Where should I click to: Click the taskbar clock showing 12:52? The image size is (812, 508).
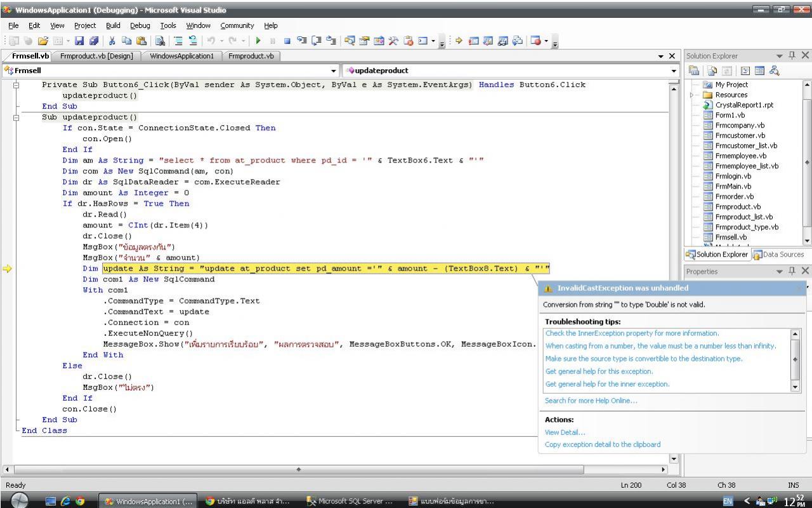tap(794, 500)
